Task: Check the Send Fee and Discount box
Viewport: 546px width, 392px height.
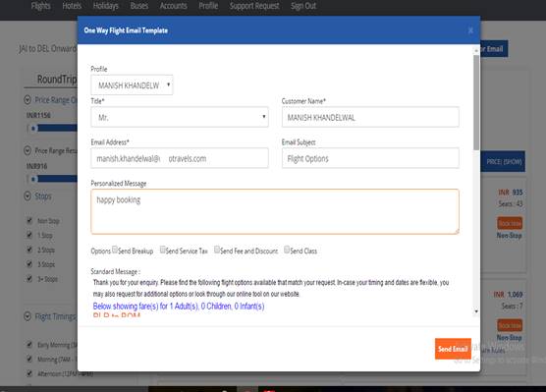Action: 217,250
